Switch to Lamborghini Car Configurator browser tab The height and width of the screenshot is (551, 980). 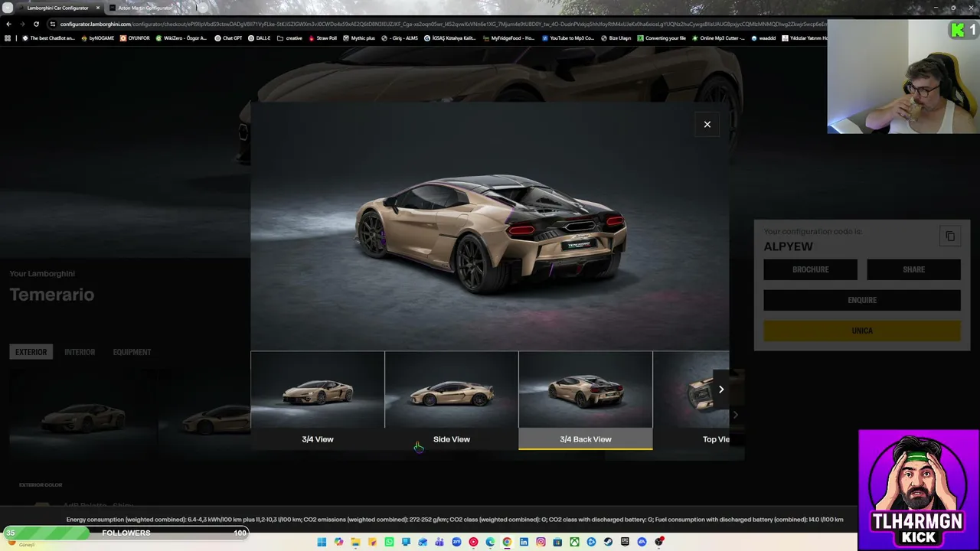point(57,8)
